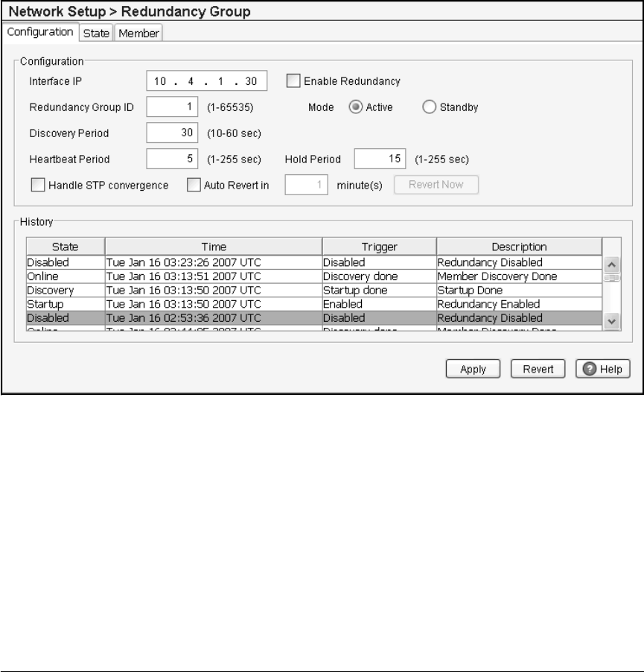Open Help with question mark icon

(603, 369)
